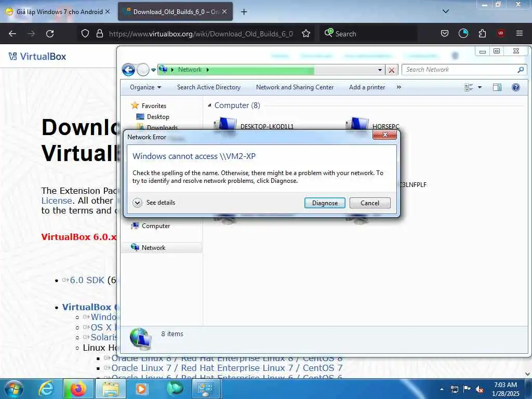Image resolution: width=532 pixels, height=399 pixels.
Task: Reload the VirtualBox page
Action: (x=50, y=34)
